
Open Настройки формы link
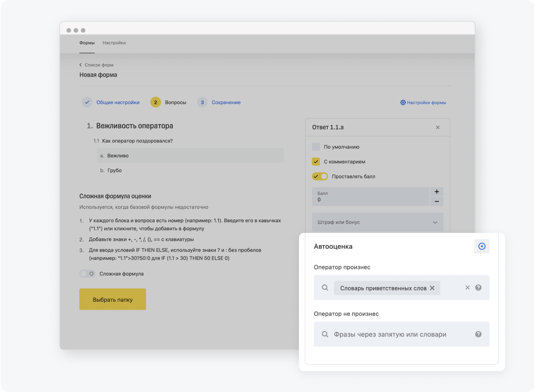[426, 103]
